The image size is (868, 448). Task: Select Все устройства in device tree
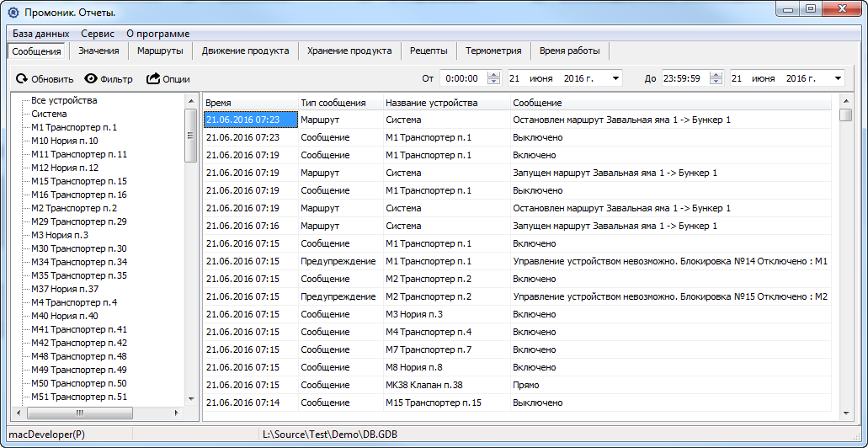64,101
